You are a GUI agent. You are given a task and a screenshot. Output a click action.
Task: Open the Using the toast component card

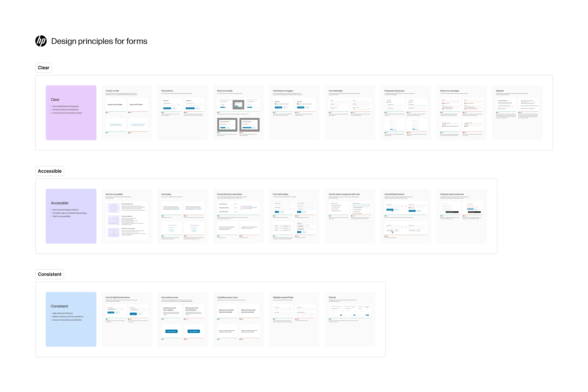461,216
